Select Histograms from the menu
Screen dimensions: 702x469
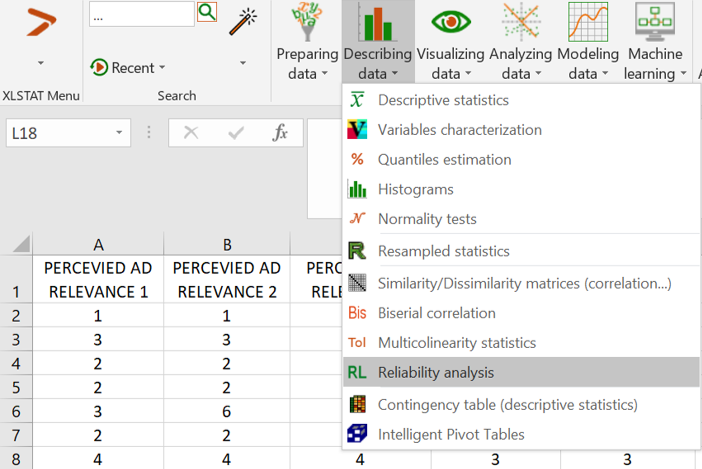(x=521, y=189)
